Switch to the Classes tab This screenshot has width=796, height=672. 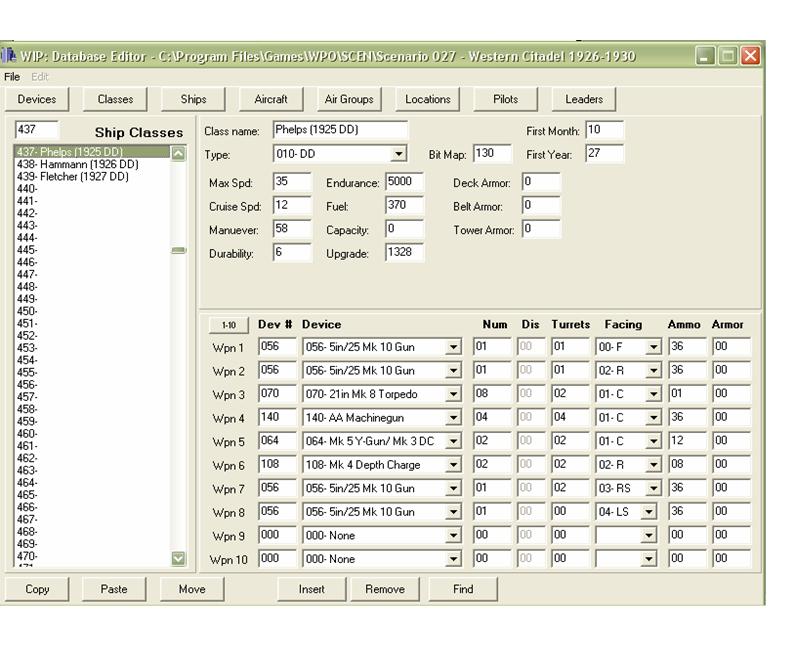pyautogui.click(x=115, y=99)
